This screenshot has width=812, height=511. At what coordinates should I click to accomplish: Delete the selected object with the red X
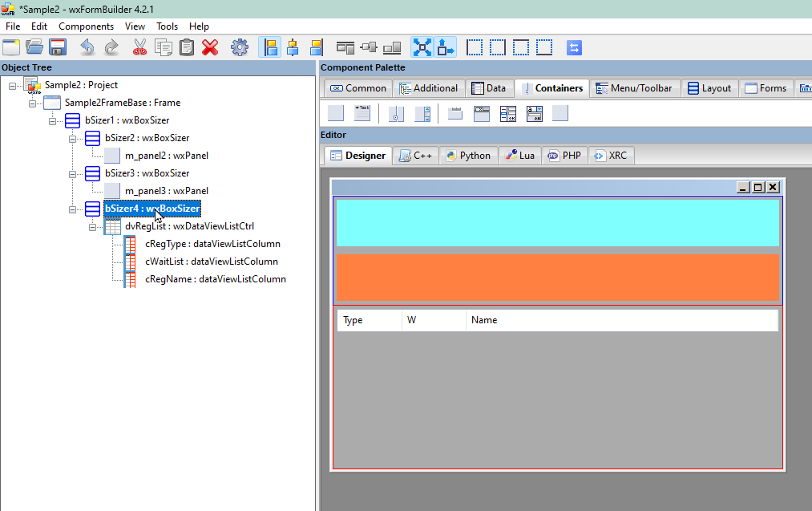(x=210, y=47)
